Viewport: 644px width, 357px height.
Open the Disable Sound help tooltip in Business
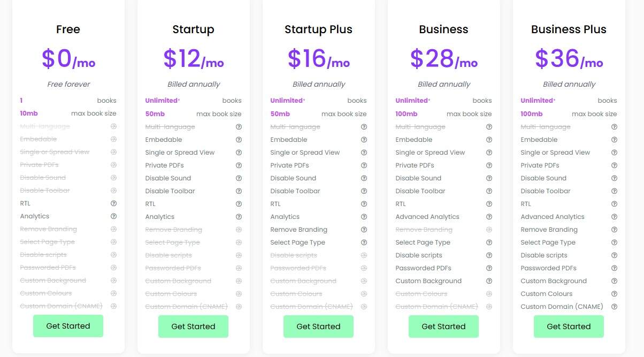[x=489, y=178]
